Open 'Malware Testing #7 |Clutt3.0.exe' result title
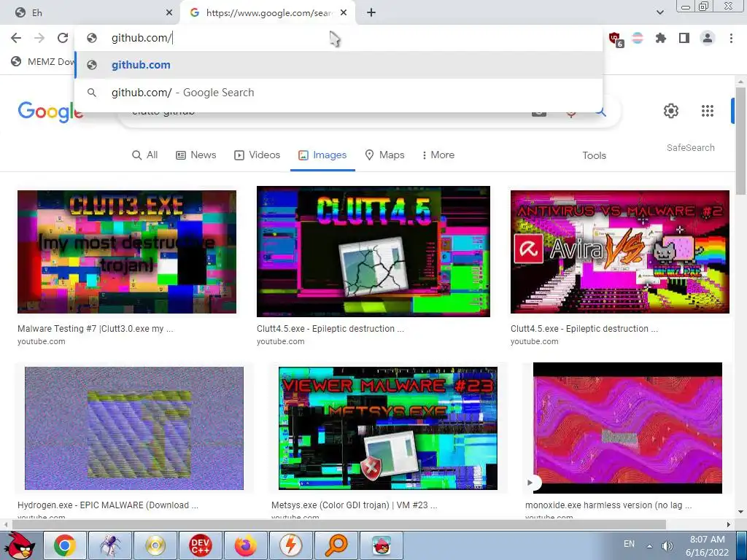 (x=96, y=329)
